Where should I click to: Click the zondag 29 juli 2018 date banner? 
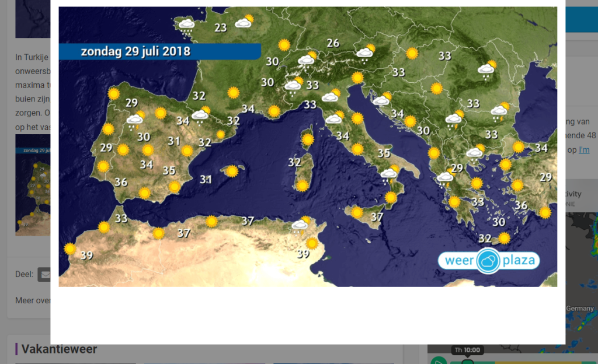(x=160, y=51)
